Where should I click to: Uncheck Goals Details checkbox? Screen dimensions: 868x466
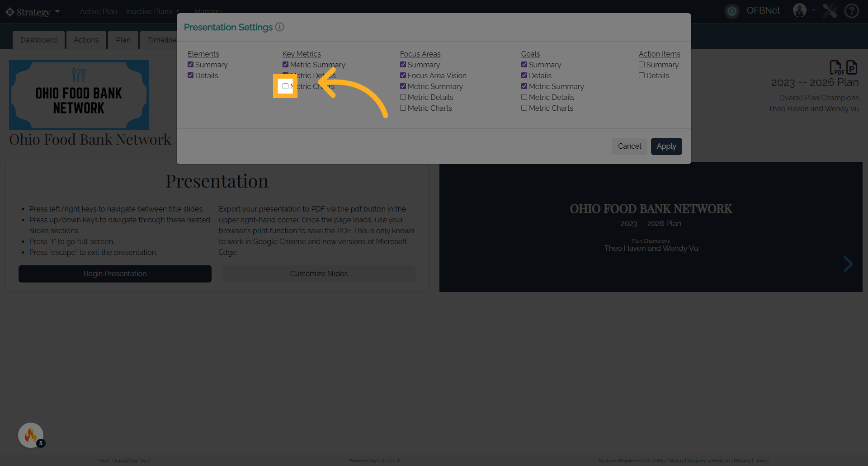[x=524, y=75]
